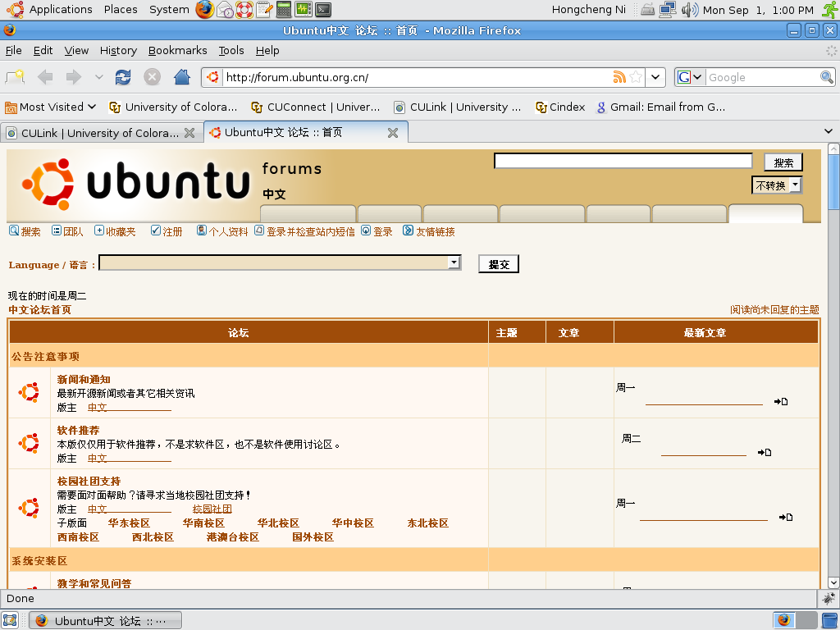Go to the home page
840x630 pixels.
182,77
